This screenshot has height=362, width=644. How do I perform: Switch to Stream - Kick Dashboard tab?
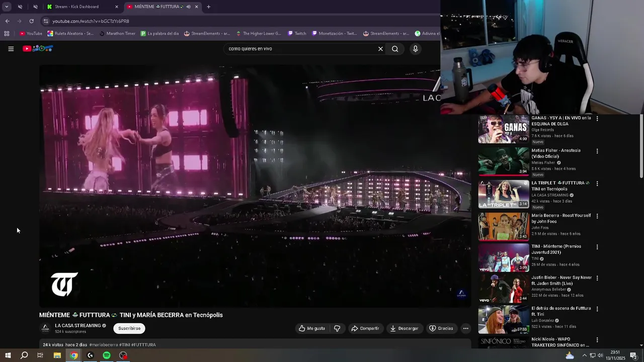pos(80,7)
